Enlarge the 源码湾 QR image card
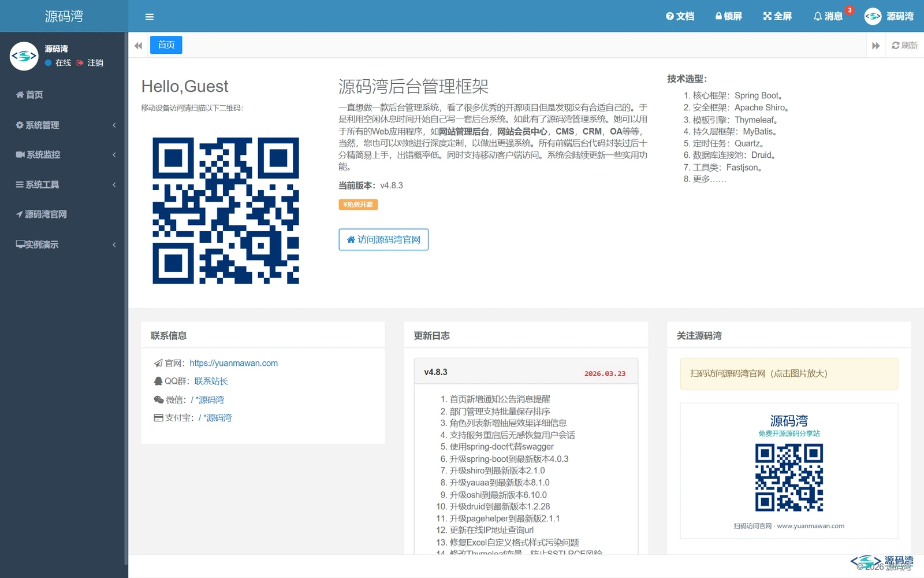The width and height of the screenshot is (924, 578). coord(789,470)
